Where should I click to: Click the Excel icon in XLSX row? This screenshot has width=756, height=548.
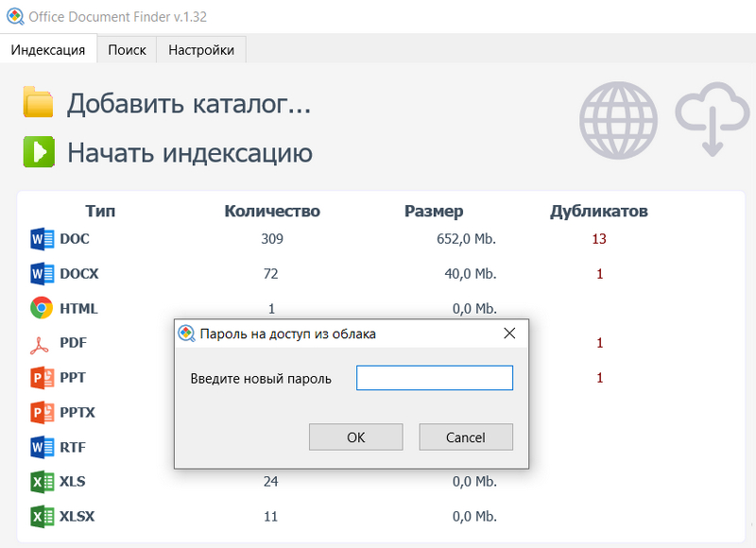(x=42, y=516)
